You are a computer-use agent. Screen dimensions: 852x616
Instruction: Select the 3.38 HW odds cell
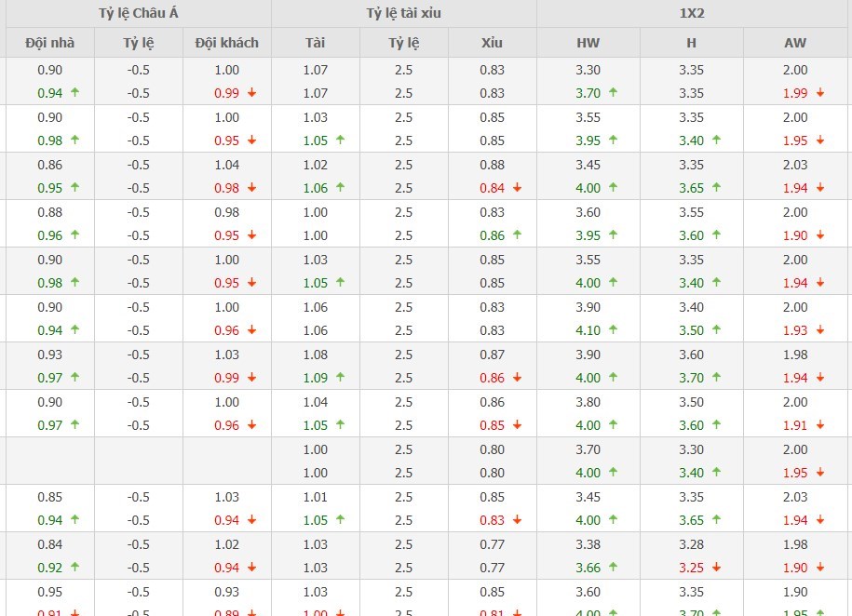(x=588, y=544)
